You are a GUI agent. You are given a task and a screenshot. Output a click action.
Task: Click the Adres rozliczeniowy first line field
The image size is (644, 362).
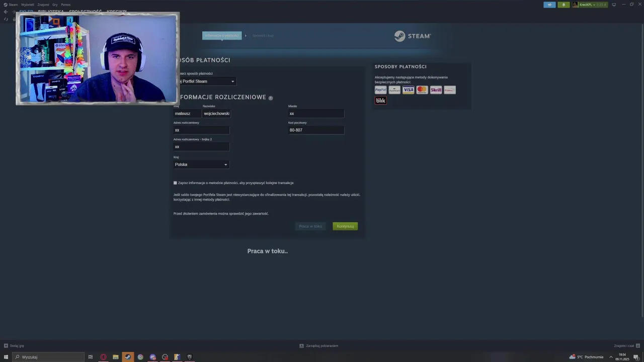(201, 130)
